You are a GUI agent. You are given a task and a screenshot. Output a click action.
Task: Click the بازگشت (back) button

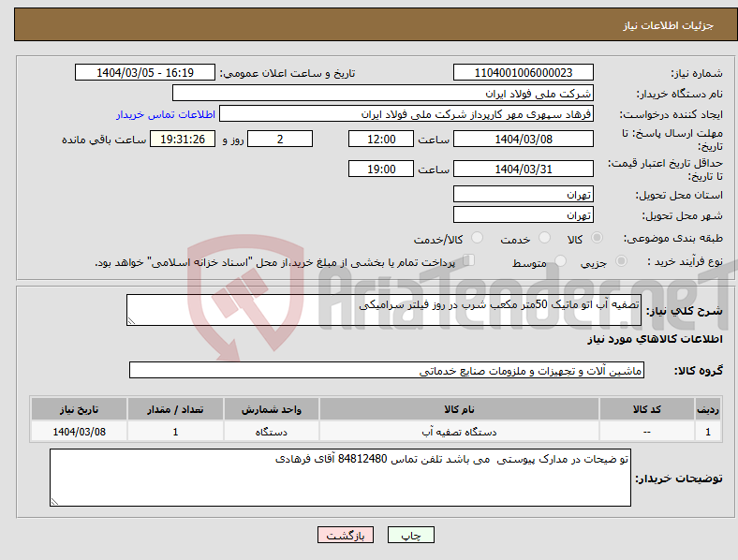[346, 535]
